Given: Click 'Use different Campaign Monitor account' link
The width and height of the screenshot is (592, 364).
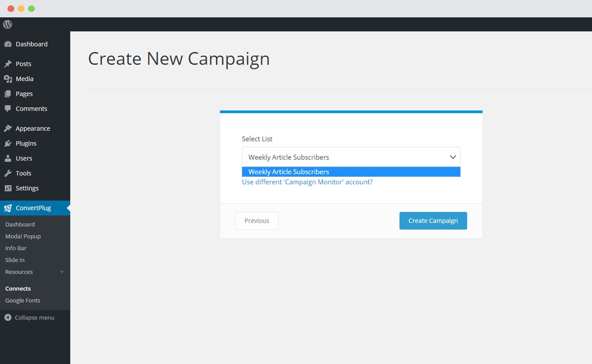Looking at the screenshot, I should pyautogui.click(x=307, y=182).
